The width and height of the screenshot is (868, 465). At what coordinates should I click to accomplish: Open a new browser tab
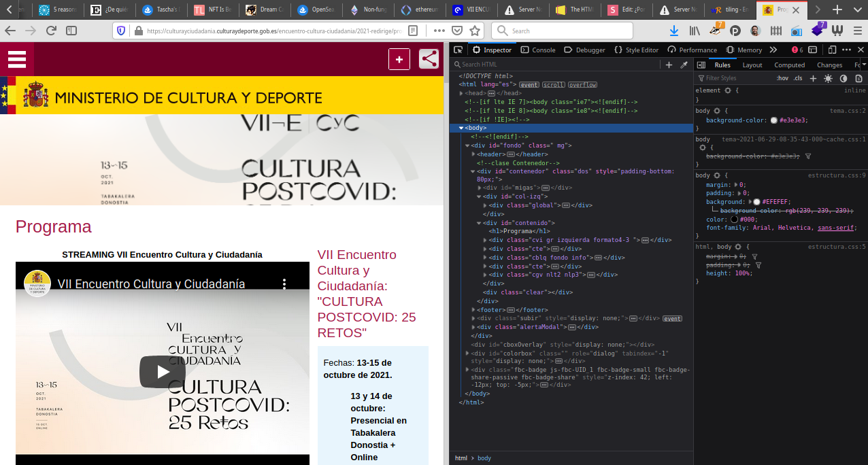pos(837,10)
